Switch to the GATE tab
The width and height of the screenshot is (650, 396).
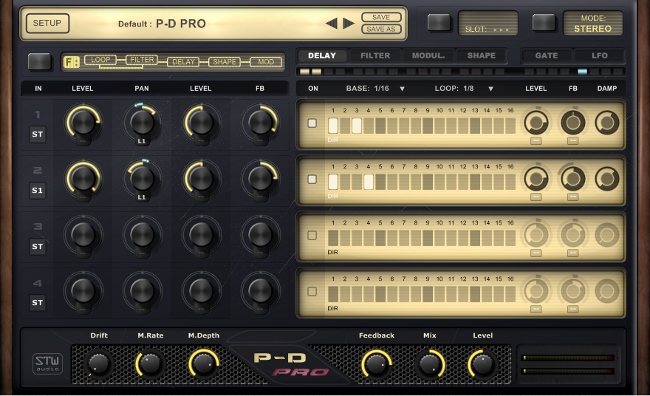point(546,56)
